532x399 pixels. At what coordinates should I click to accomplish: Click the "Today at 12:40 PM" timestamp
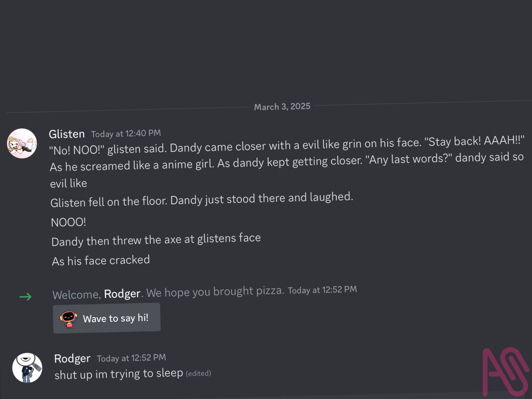pos(126,133)
